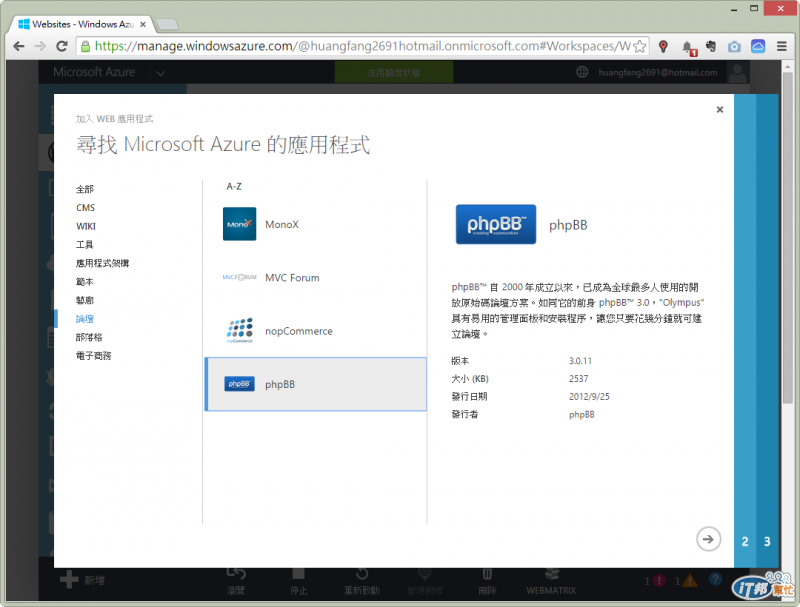The height and width of the screenshot is (607, 800).
Task: Click the page vertical scrollbar
Action: point(788,237)
